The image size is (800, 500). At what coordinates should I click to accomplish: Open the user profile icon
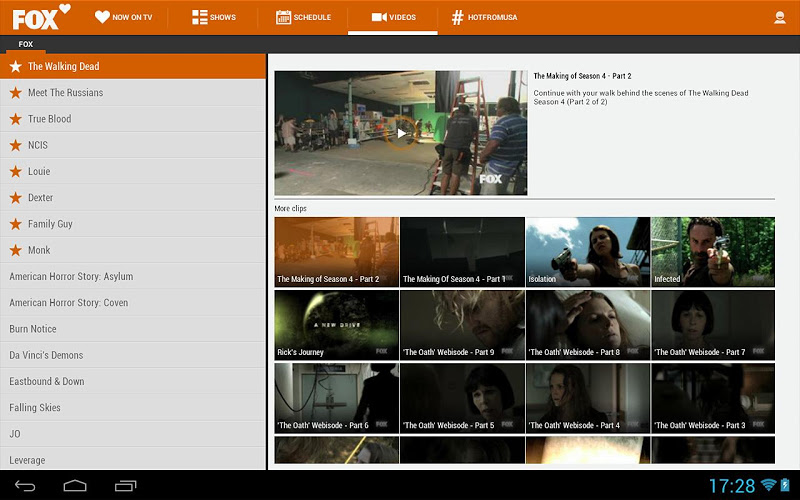779,17
